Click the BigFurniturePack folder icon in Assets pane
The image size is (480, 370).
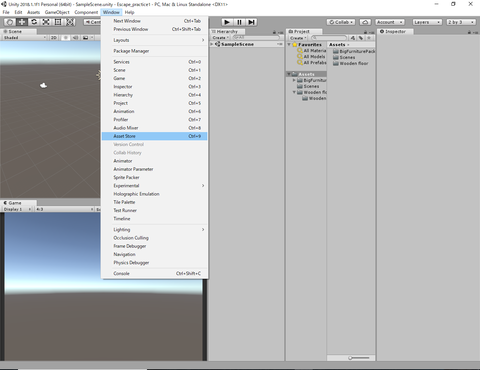point(336,51)
